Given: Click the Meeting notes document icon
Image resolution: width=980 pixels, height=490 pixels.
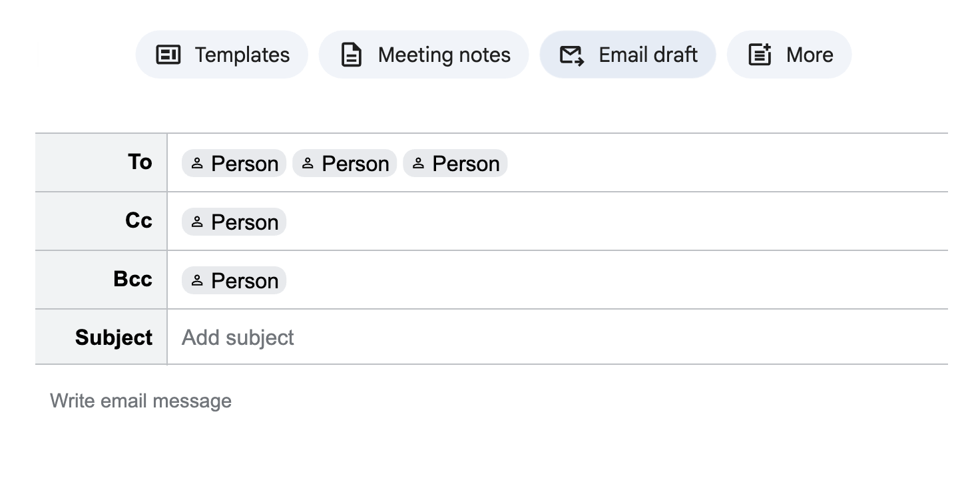Looking at the screenshot, I should tap(351, 55).
